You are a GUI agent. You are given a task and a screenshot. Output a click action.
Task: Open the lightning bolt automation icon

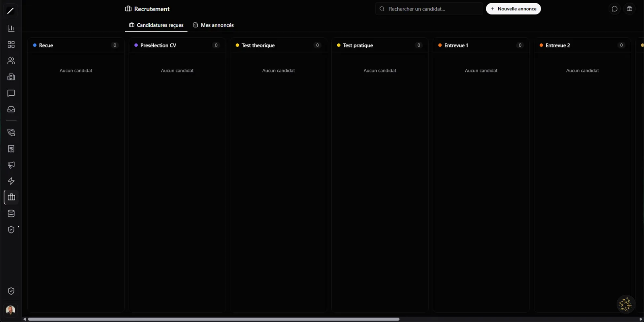click(x=11, y=181)
